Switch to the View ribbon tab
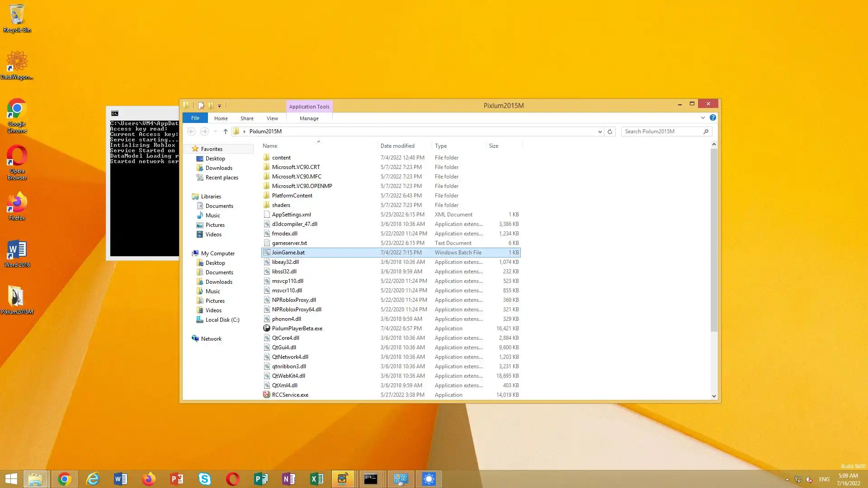This screenshot has width=868, height=488. point(272,118)
